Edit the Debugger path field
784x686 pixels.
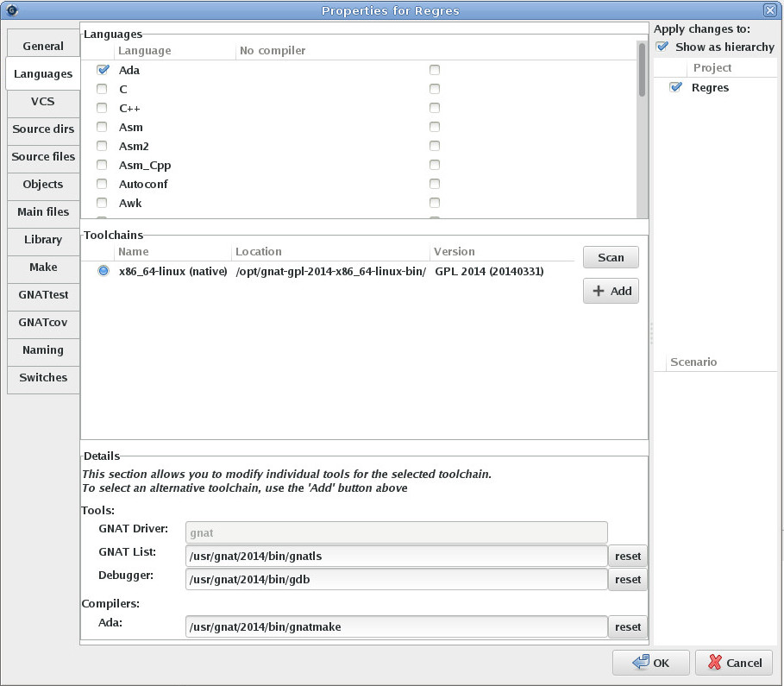click(x=397, y=579)
